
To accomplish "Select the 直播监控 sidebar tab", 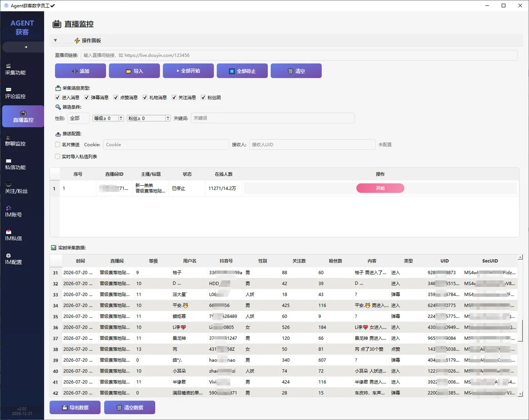I will [23, 117].
